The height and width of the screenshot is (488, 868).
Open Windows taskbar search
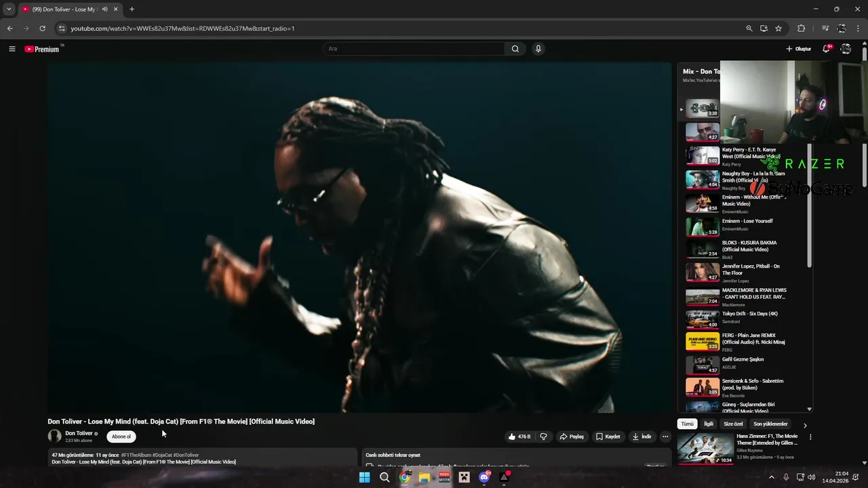tap(384, 477)
